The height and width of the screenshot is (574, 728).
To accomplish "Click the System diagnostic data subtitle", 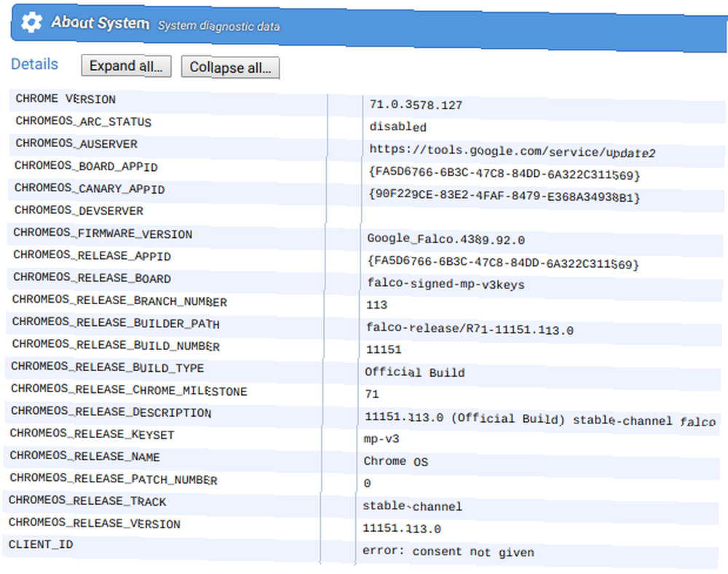I will 218,26.
